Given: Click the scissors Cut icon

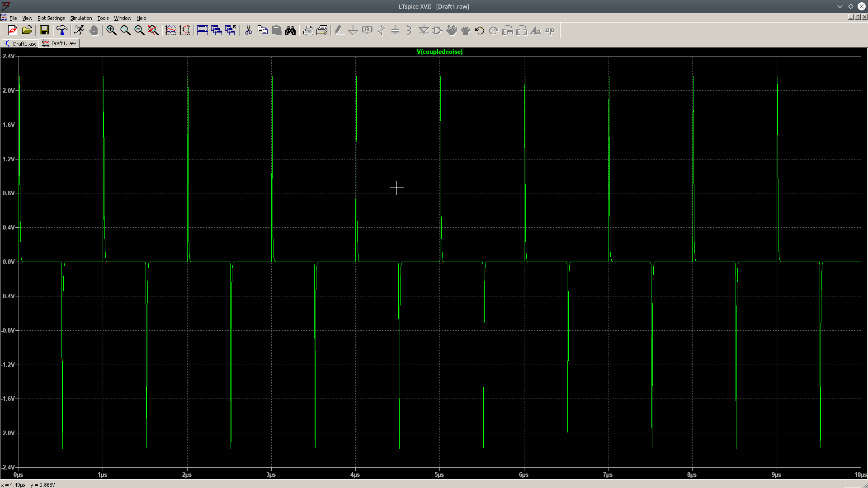Looking at the screenshot, I should pos(248,30).
